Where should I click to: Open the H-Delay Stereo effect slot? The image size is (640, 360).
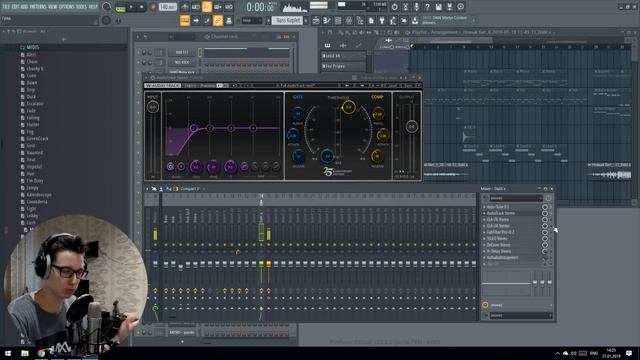(512, 251)
